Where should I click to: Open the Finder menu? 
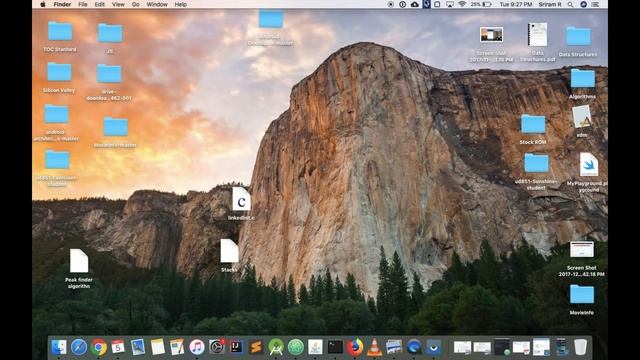[x=62, y=4]
